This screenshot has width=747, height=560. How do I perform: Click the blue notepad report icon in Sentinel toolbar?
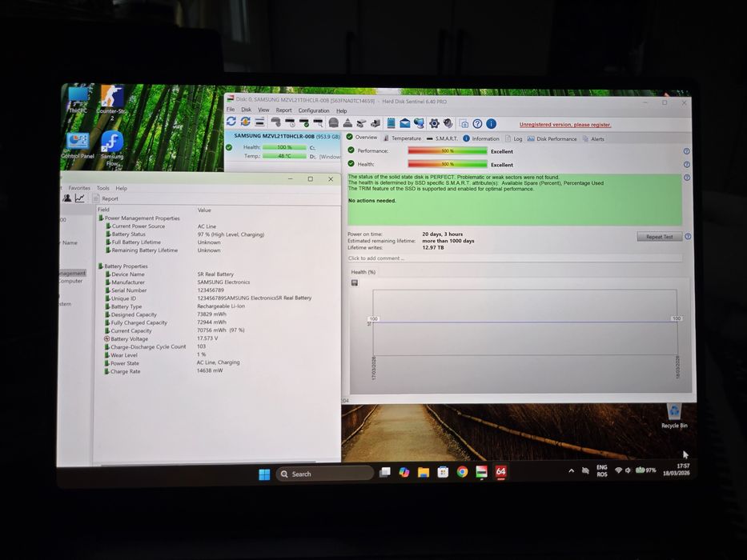(x=391, y=123)
